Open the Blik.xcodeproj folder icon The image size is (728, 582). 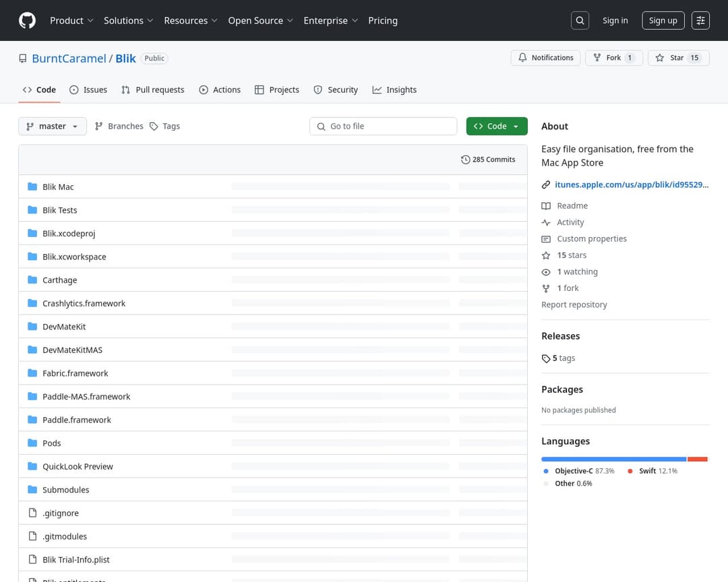[x=32, y=233]
